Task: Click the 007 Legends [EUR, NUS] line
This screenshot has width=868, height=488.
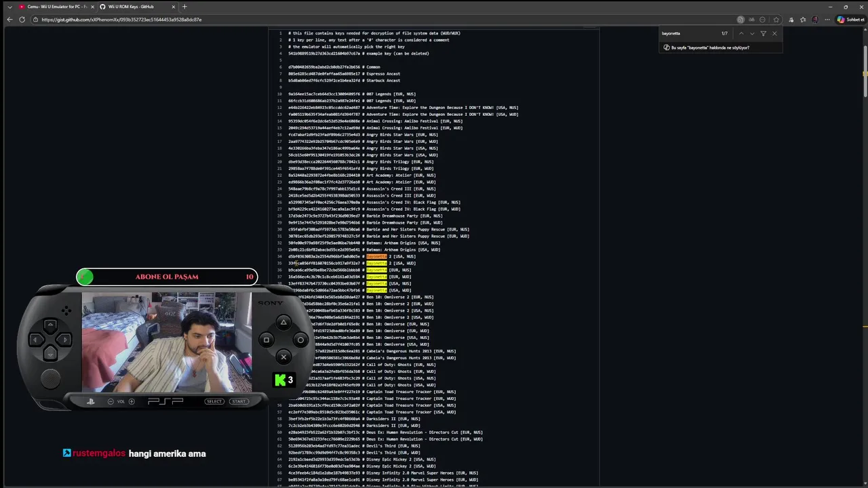Action: click(352, 94)
